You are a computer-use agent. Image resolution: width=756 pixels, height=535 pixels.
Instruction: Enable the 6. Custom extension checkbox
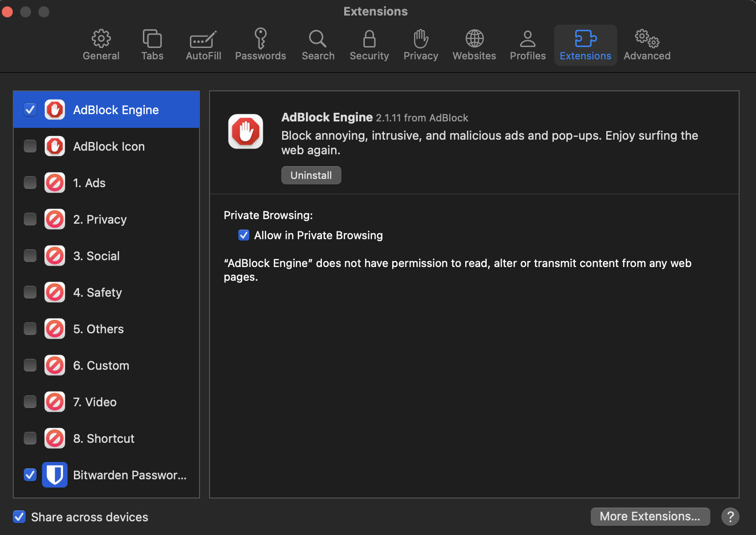point(30,365)
